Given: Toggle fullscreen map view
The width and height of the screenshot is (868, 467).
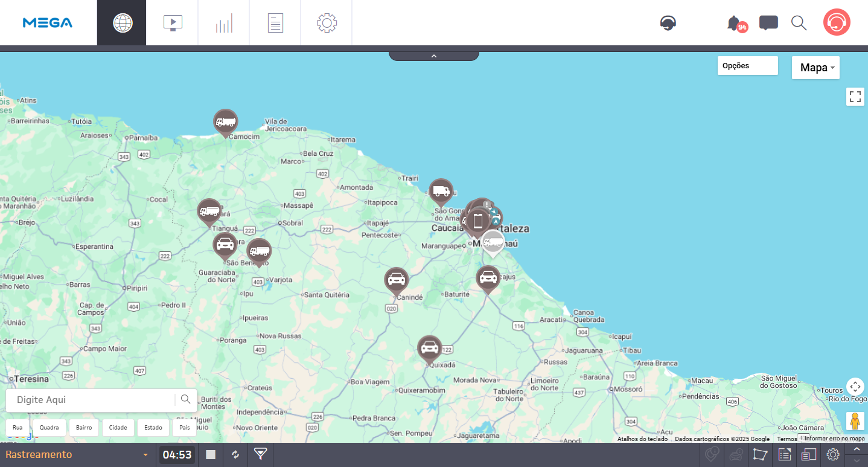Looking at the screenshot, I should tap(855, 97).
